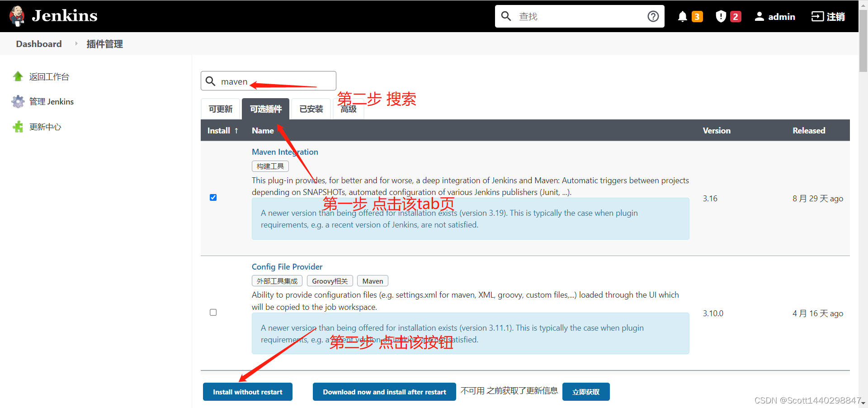Image resolution: width=868 pixels, height=408 pixels.
Task: Uncheck the Maven Integration install checkbox
Action: 213,198
